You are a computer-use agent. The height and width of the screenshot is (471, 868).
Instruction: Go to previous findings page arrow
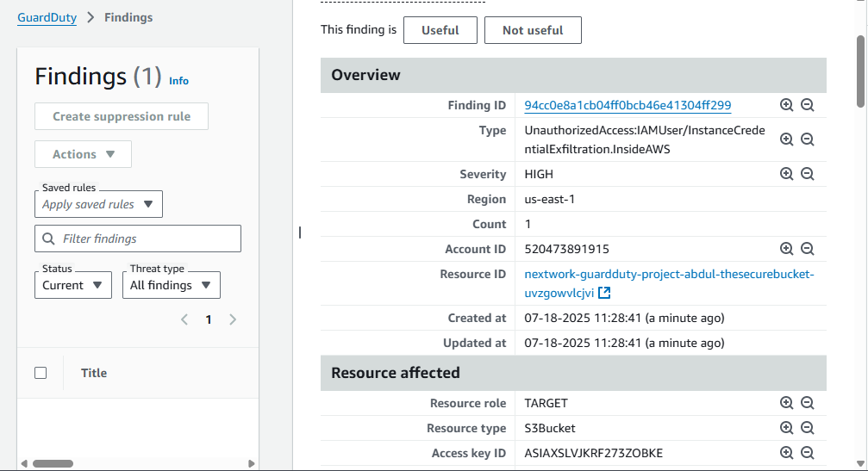click(184, 319)
